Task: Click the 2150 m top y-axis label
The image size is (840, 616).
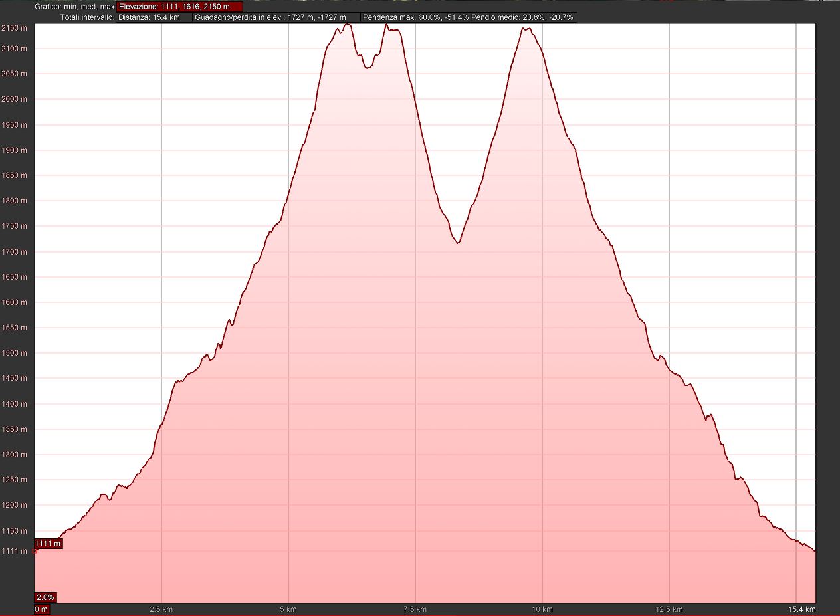Action: point(14,28)
